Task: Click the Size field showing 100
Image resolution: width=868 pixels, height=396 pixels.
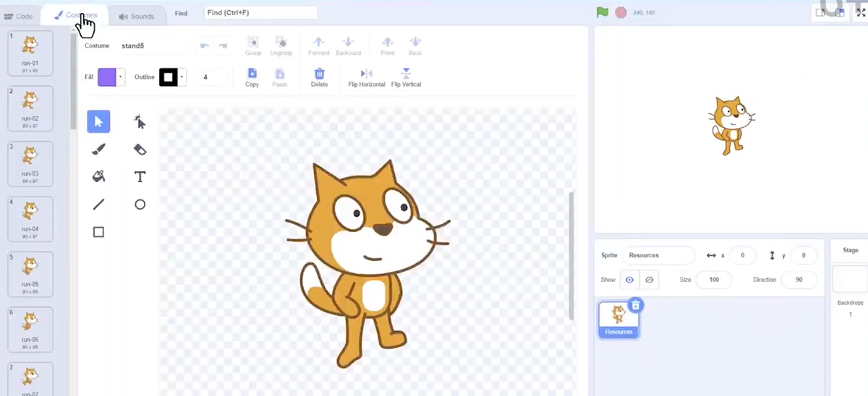Action: 714,280
